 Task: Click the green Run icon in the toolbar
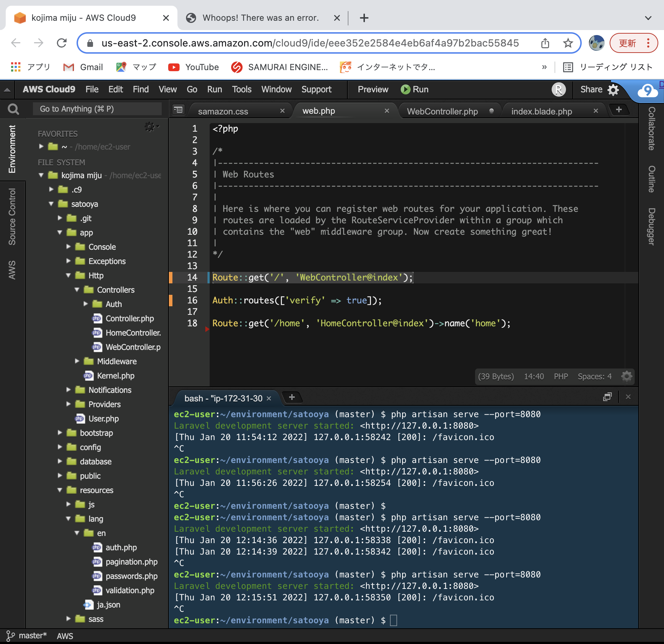pyautogui.click(x=405, y=89)
